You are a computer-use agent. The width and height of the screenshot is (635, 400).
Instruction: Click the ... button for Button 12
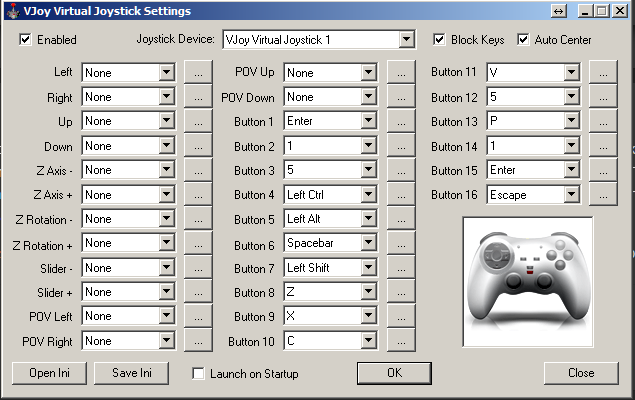point(603,97)
